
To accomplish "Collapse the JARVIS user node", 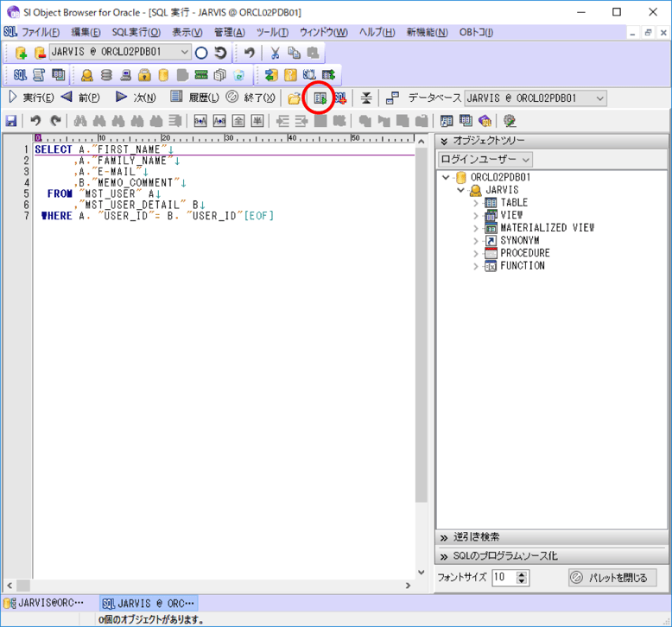I will pos(461,190).
